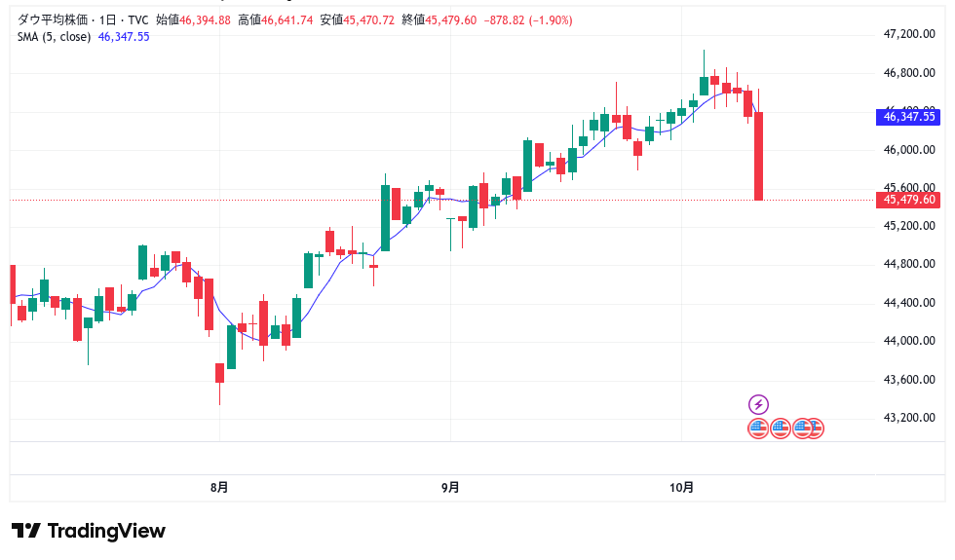
Task: Open the leftmost US flag economic event
Action: point(758,428)
